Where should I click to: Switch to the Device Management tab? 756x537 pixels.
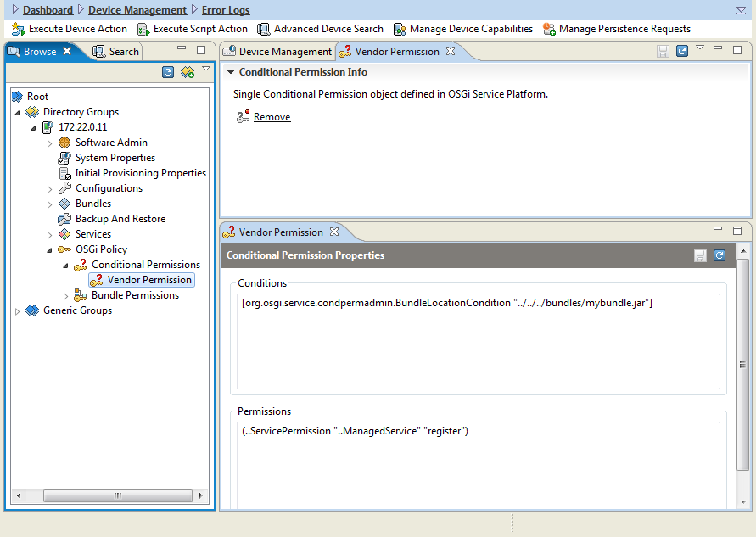(x=277, y=52)
